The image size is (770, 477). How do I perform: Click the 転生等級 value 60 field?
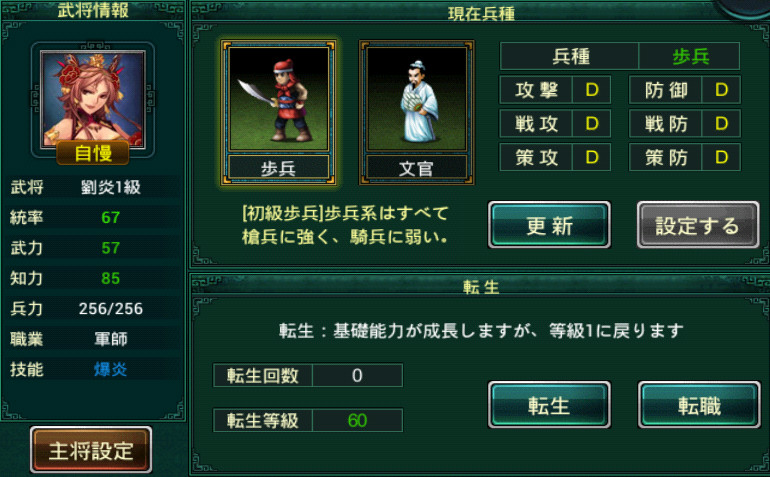(x=358, y=421)
